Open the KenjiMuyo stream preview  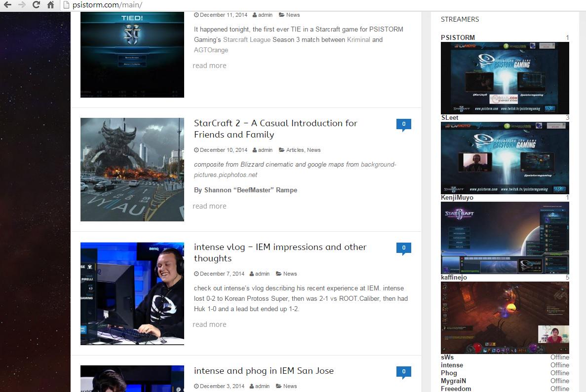tap(505, 238)
